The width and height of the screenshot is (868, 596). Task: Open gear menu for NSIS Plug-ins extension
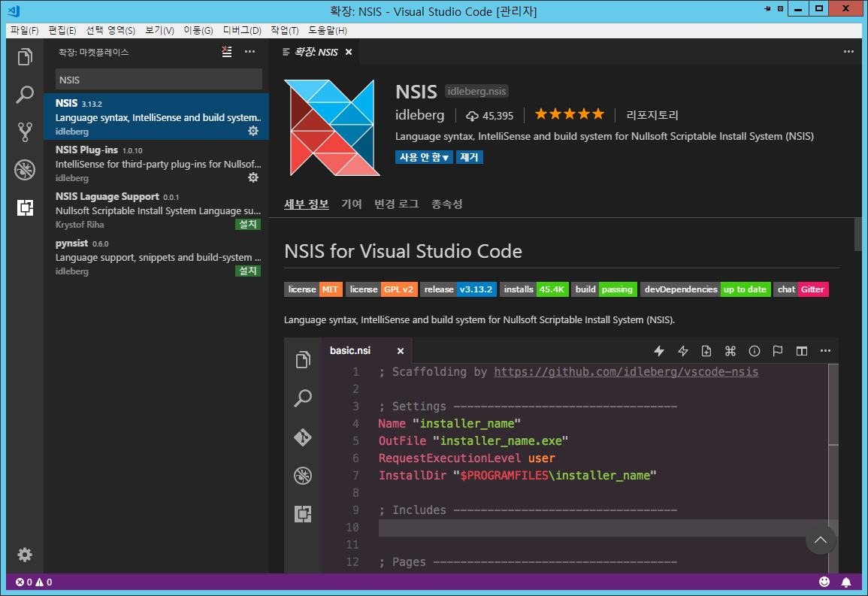pos(253,177)
